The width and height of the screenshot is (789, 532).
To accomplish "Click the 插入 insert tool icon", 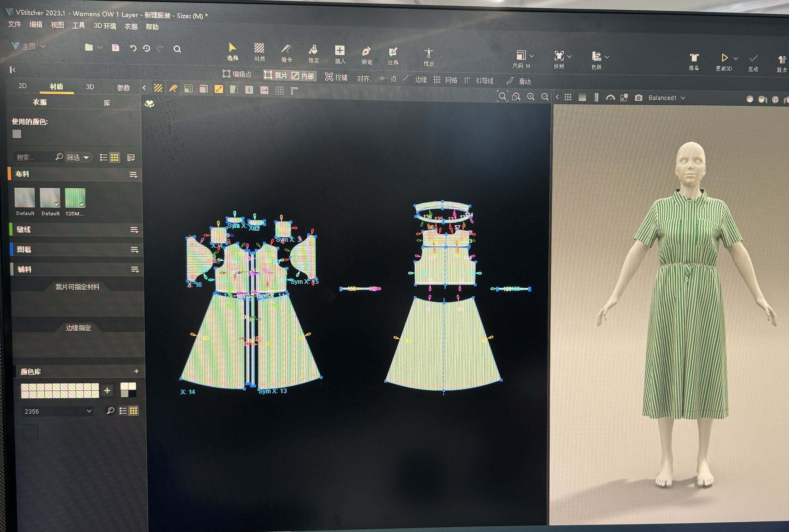I will pos(340,51).
